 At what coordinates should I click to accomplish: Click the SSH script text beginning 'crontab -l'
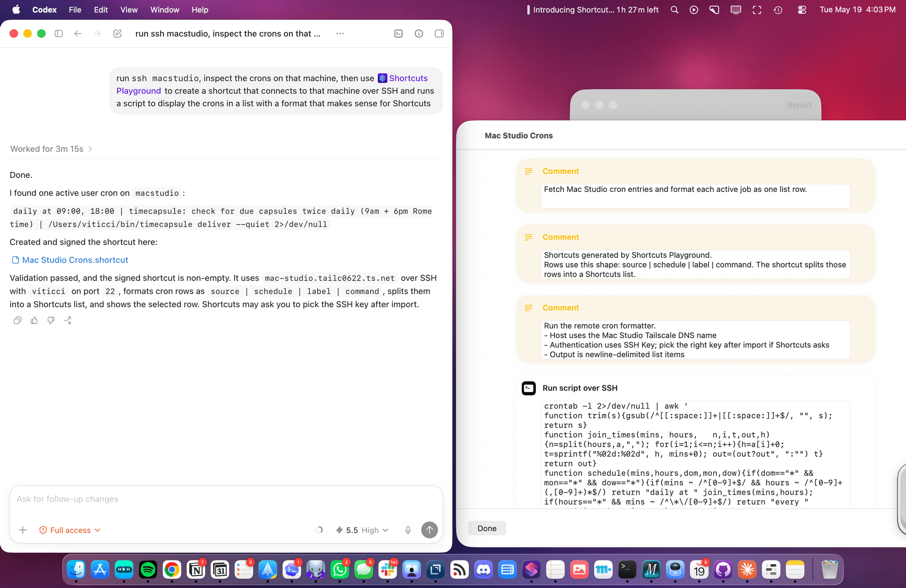[695, 454]
